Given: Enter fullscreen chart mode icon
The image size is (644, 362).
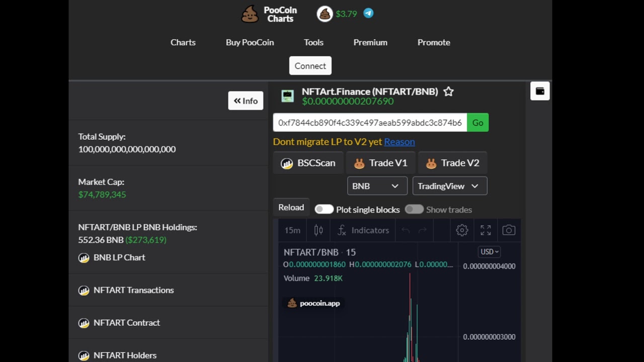Looking at the screenshot, I should point(486,230).
